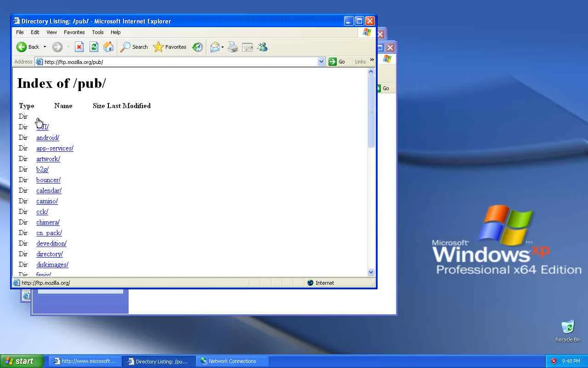Open the android/ directory link
Viewport: 588px width, 368px height.
[x=48, y=138]
